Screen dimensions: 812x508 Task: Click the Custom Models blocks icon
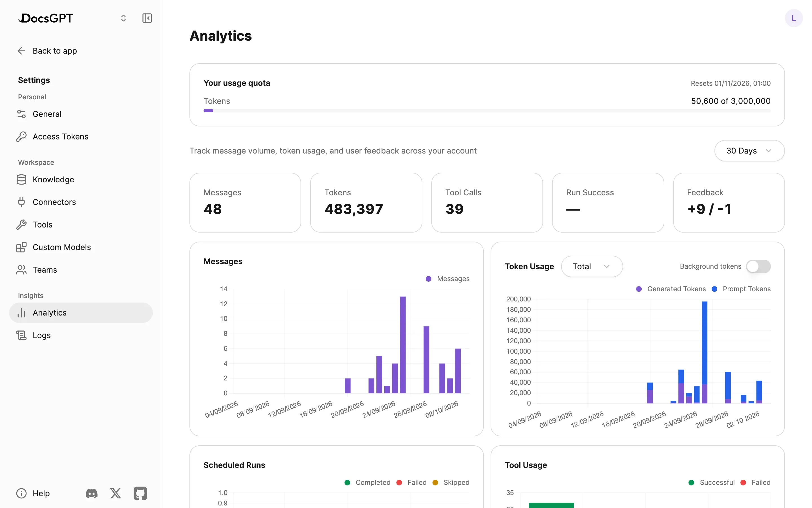(21, 247)
